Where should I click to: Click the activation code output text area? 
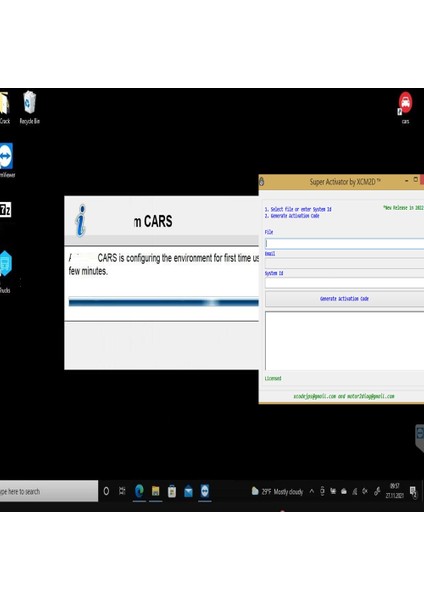click(344, 341)
